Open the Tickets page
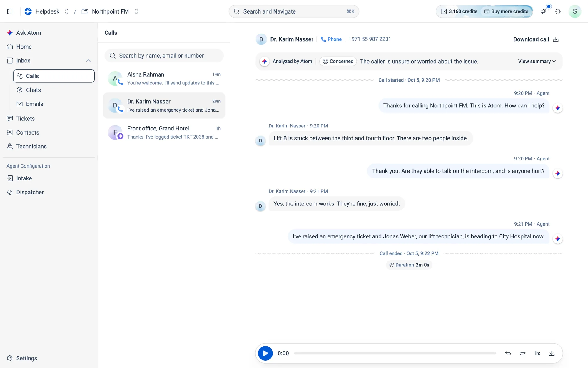The width and height of the screenshot is (588, 368). [49, 119]
